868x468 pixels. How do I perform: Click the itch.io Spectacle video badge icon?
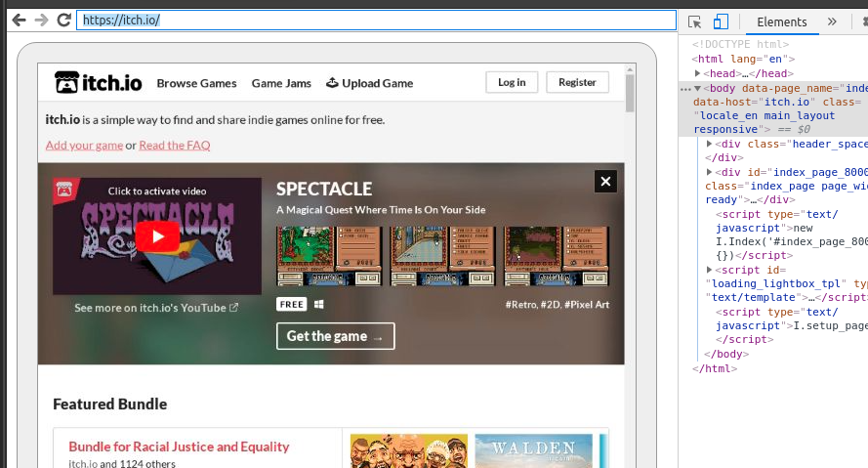65,190
